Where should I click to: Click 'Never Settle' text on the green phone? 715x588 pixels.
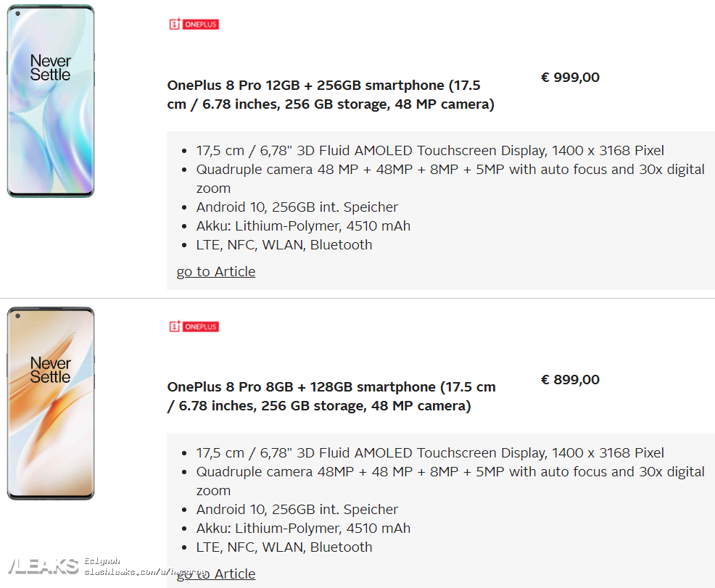tap(50, 68)
